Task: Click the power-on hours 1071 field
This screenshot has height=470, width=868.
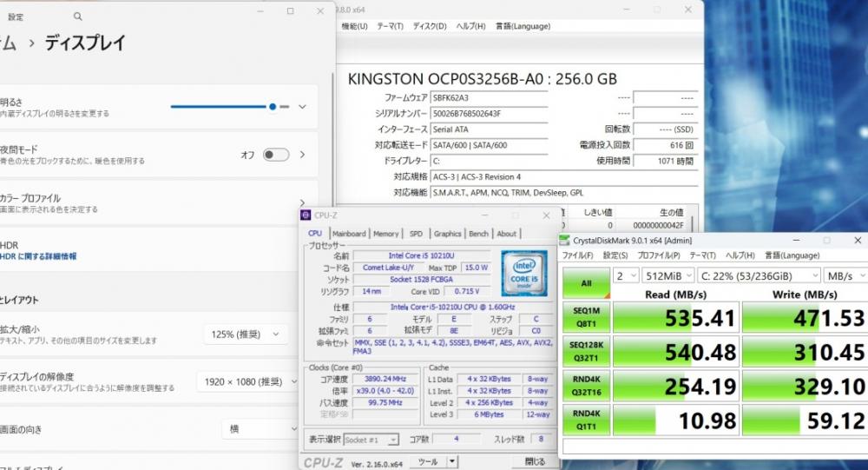Action: pos(666,161)
